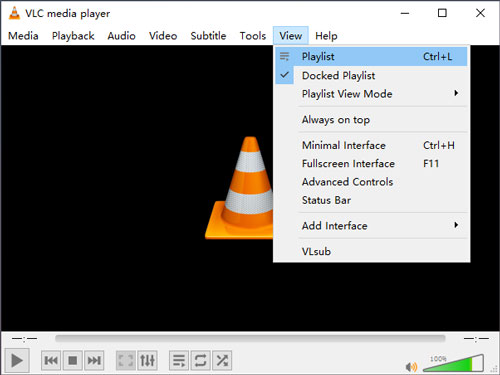Stop playback
Viewport: 500px width, 375px height.
coord(73,360)
